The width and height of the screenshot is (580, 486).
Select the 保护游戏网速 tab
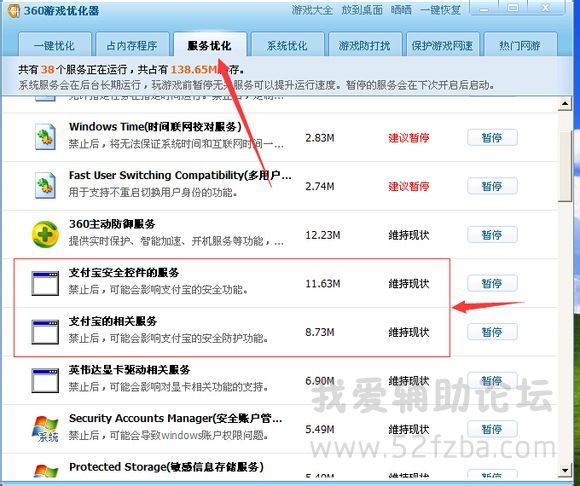[x=443, y=45]
